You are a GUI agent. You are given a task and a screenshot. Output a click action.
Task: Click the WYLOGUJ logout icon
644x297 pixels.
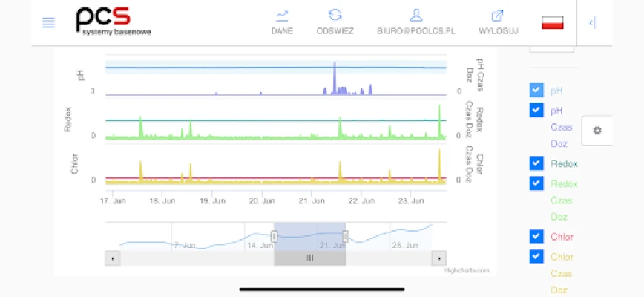(x=498, y=15)
